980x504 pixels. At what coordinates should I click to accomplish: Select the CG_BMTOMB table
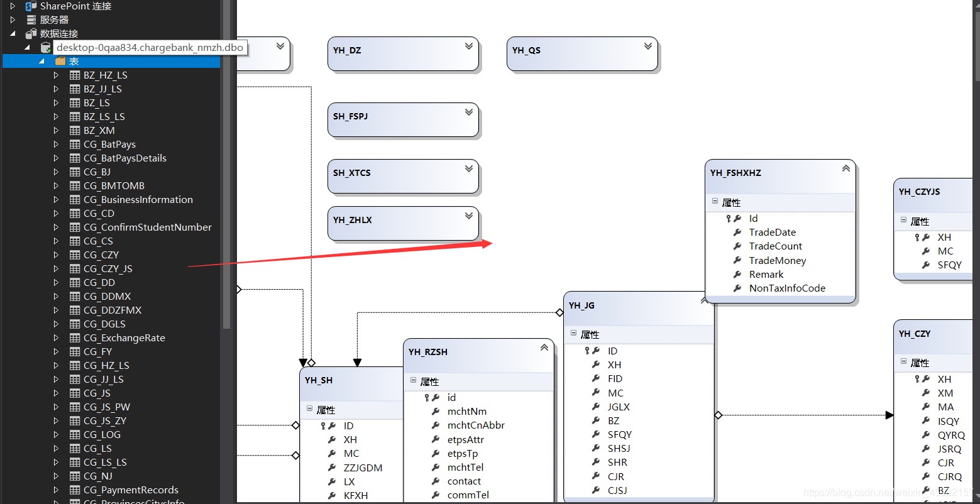tap(114, 186)
